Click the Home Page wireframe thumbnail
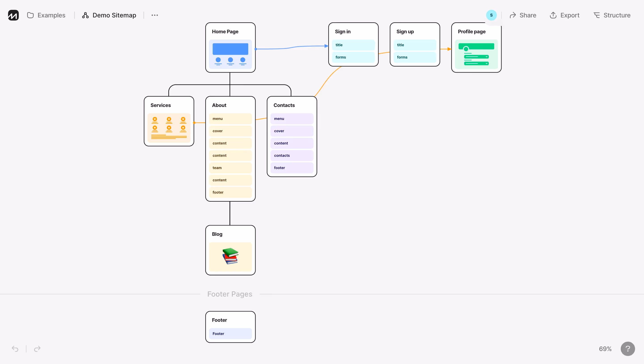644x364 pixels. click(x=230, y=54)
